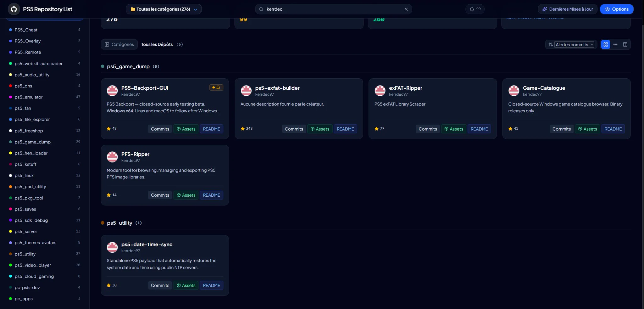Click the star icon on ps5-exfat-builder card

pyautogui.click(x=243, y=129)
